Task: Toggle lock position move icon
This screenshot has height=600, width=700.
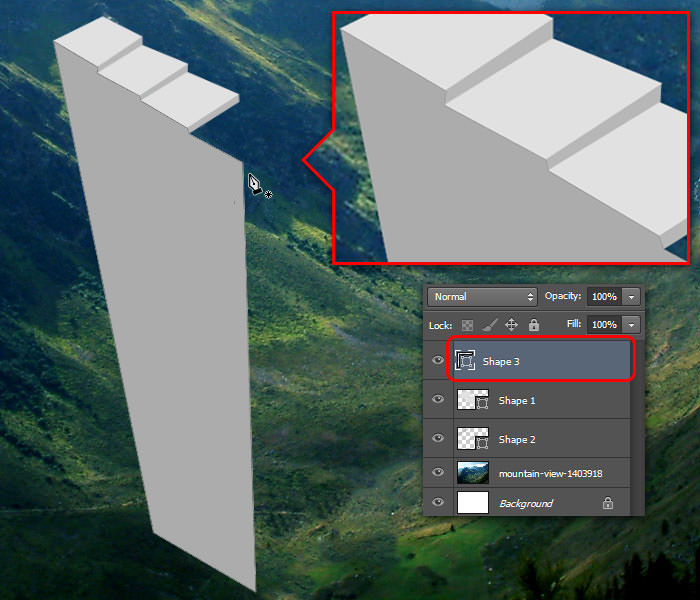Action: [x=511, y=325]
